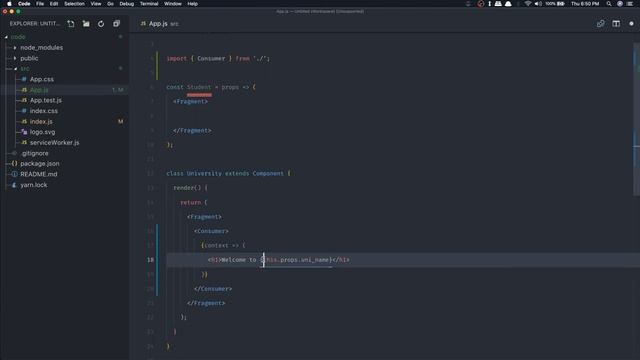Open .gitignore in the file tree
Image resolution: width=640 pixels, height=360 pixels.
point(35,153)
